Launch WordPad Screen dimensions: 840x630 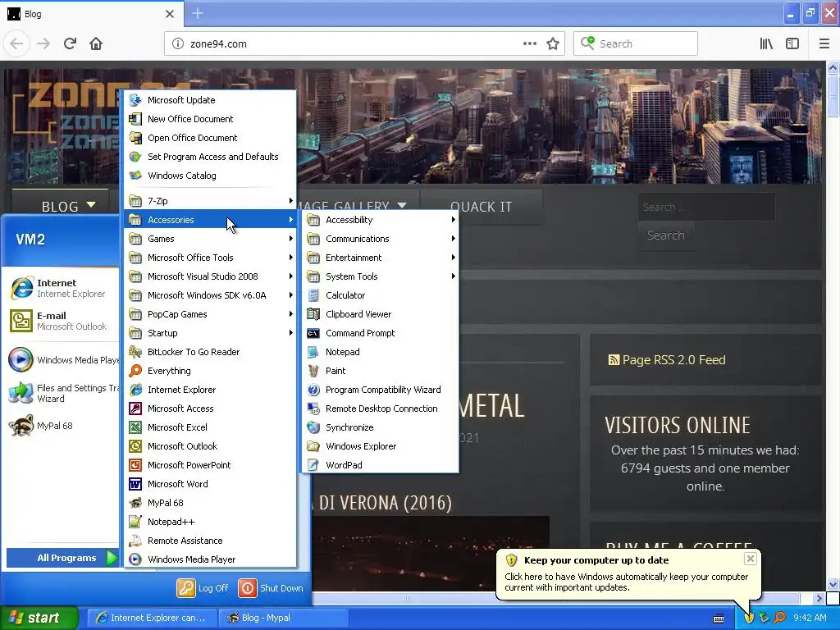pyautogui.click(x=380, y=464)
